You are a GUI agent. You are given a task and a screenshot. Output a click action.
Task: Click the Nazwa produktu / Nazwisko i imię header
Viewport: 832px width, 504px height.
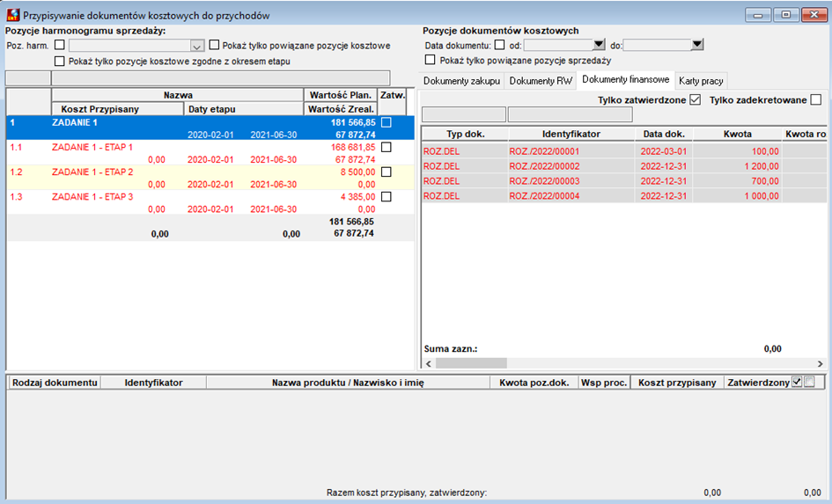[x=348, y=383]
